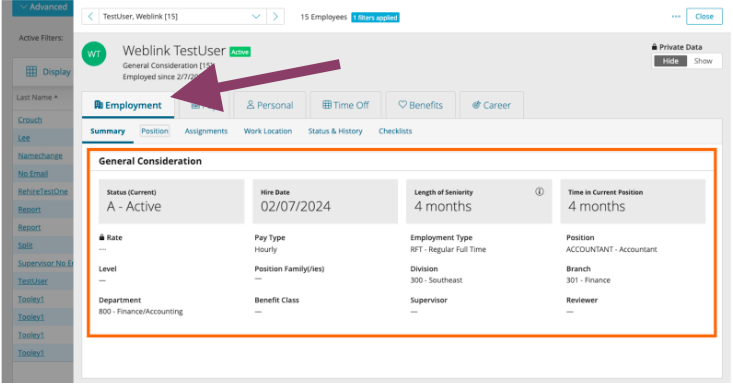
Task: Click the Weblink TestUser name heading
Action: point(174,50)
